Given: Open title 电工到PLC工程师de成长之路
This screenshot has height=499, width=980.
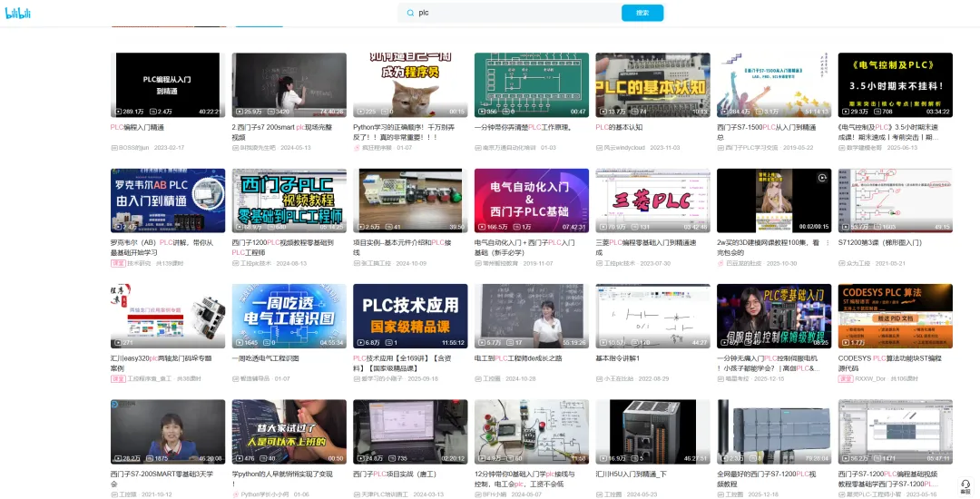Looking at the screenshot, I should coord(518,358).
